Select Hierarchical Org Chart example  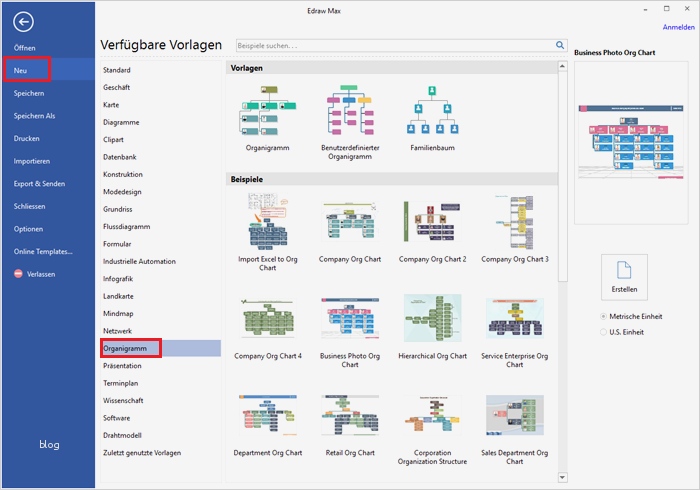pos(432,327)
